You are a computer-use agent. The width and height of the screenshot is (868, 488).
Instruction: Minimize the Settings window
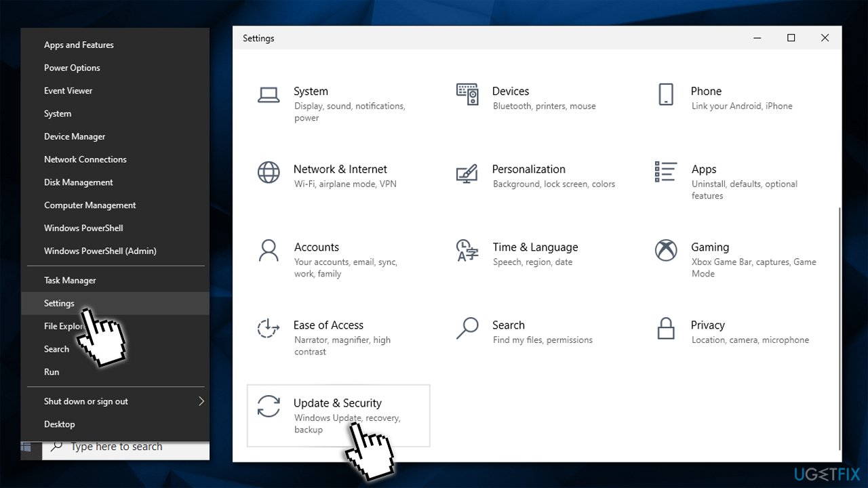(757, 39)
